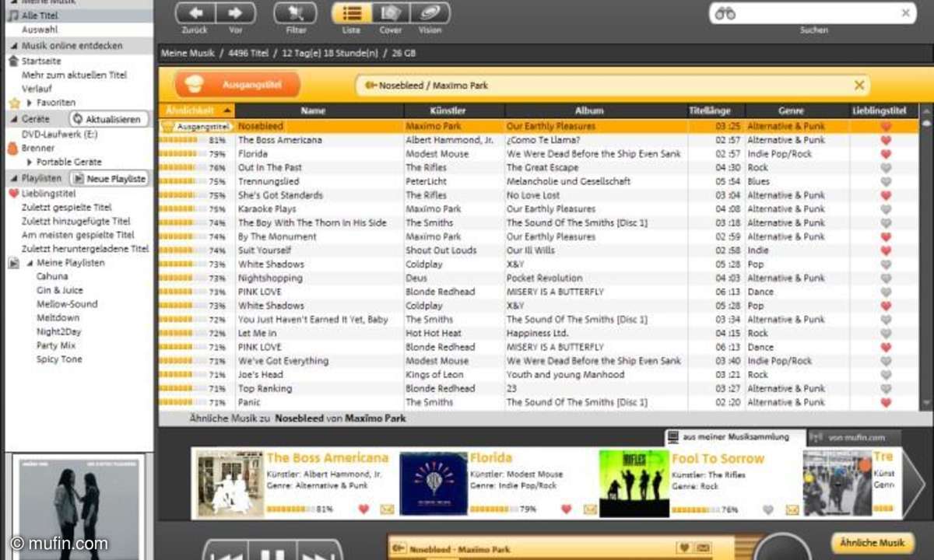
Task: Click the orange Ausgangstitel button
Action: (x=237, y=85)
